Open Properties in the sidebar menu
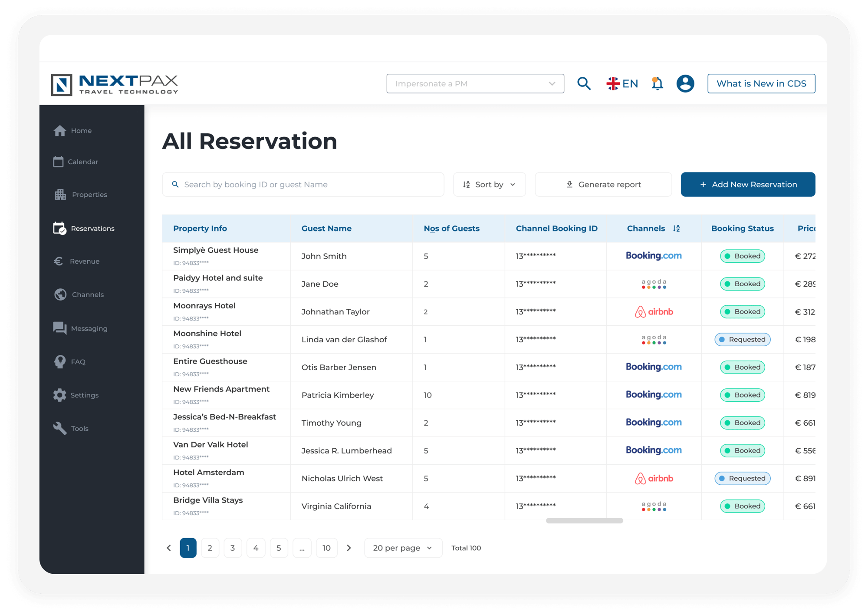 click(x=81, y=195)
